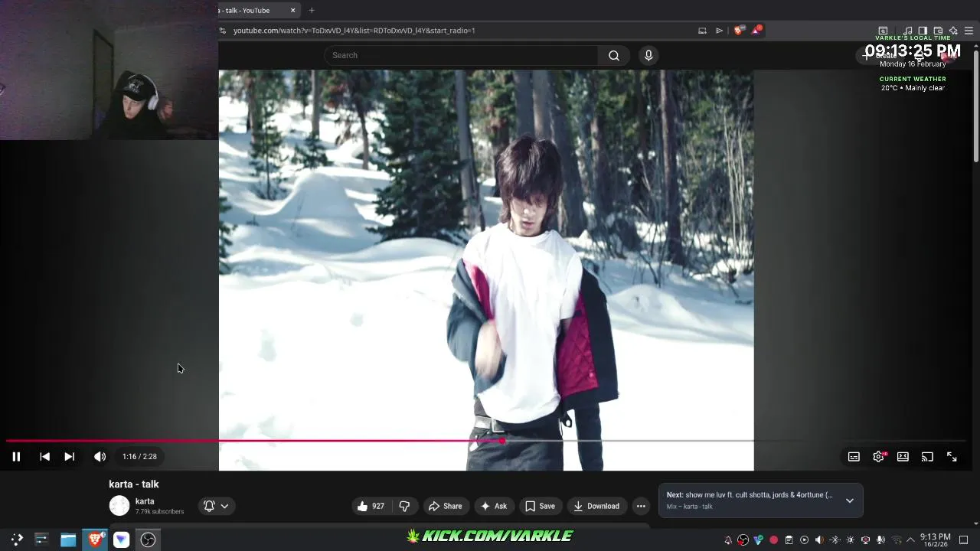This screenshot has height=551, width=980.
Task: Open the Brave Playlist music note icon
Action: 908,31
